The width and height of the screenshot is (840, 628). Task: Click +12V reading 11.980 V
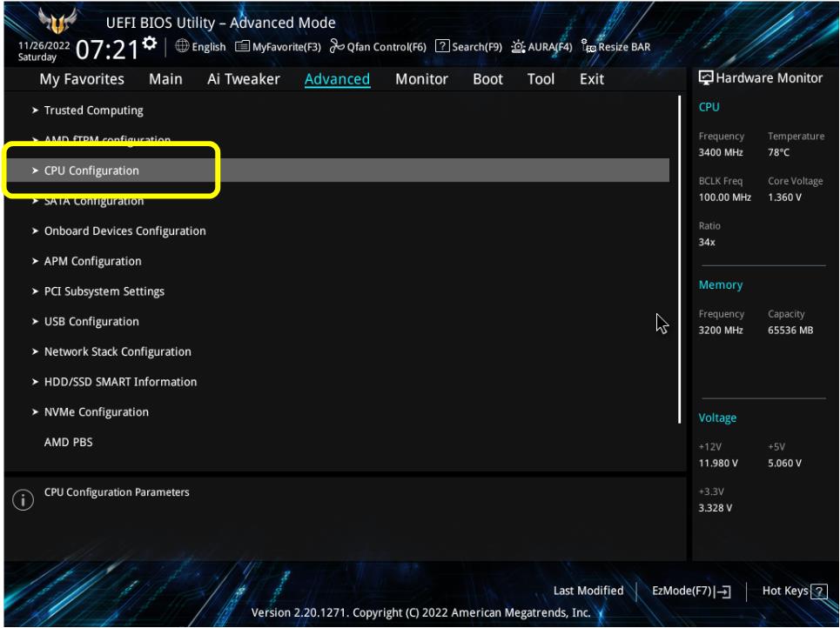(x=718, y=463)
